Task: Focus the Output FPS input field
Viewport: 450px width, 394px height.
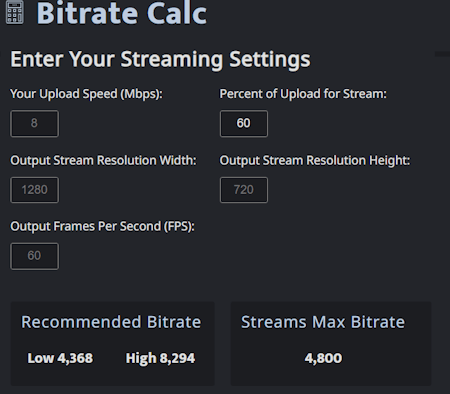Action: point(34,256)
